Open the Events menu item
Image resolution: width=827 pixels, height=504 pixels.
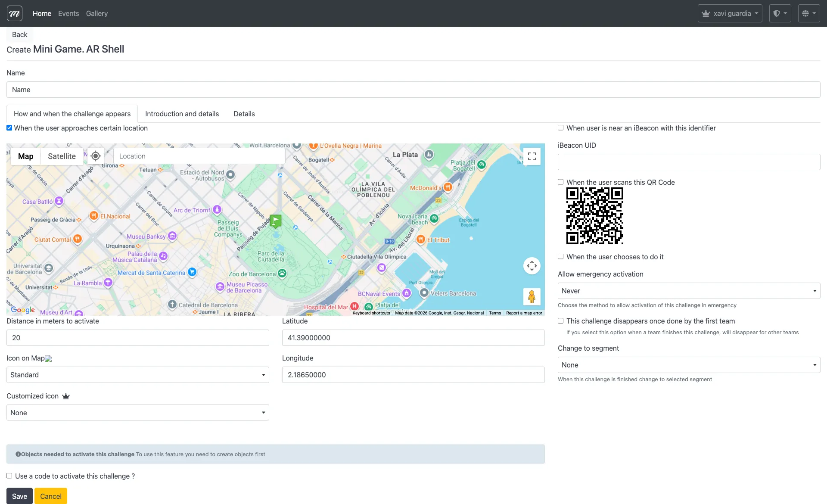(68, 13)
